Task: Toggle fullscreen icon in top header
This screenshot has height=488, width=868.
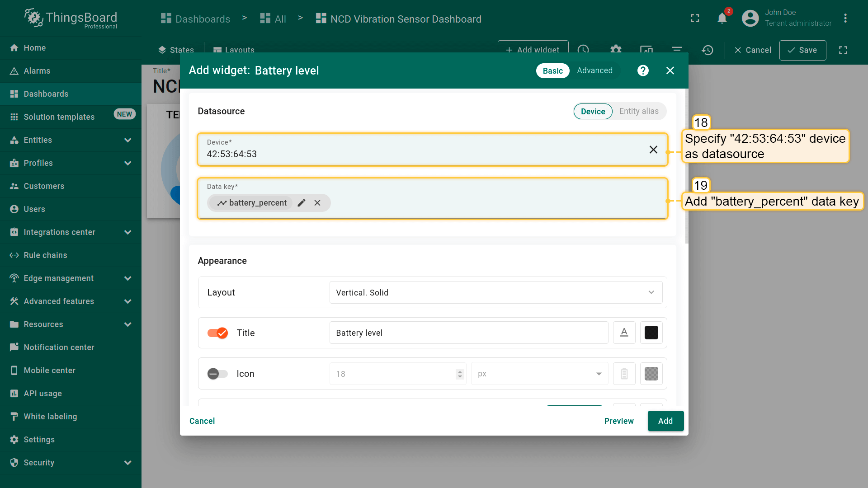Action: (695, 19)
